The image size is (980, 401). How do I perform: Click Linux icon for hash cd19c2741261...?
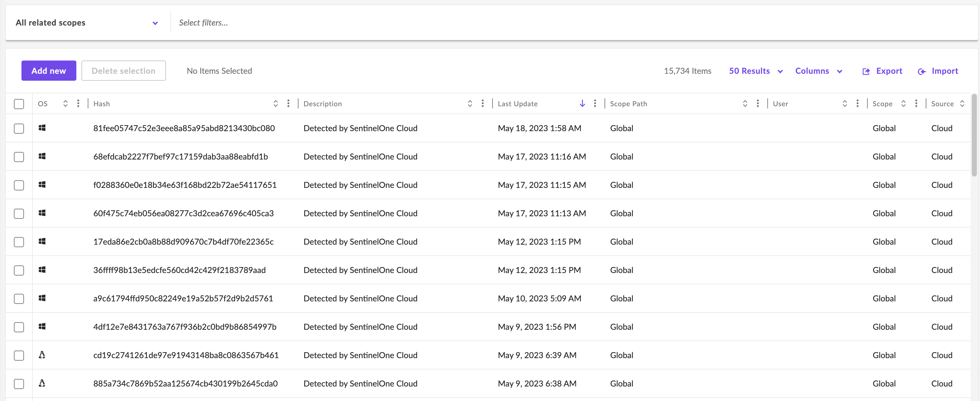coord(42,355)
